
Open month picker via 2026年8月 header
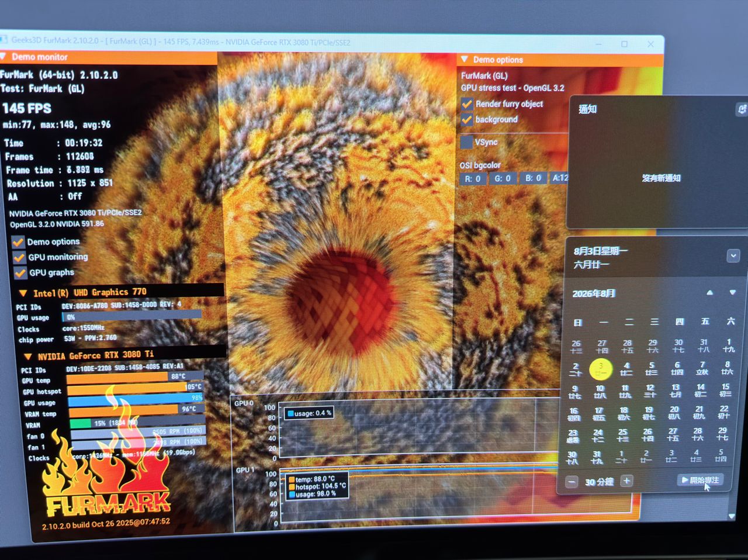(594, 293)
